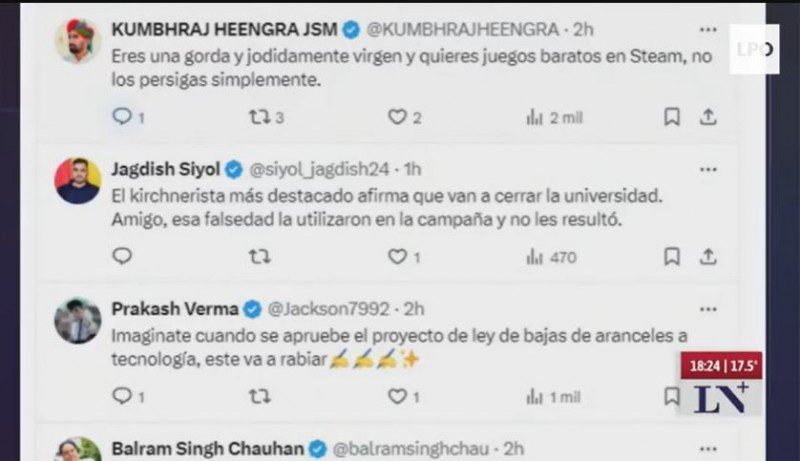Open more options on Jagdish Siyol's tweet
800x461 pixels.
coord(708,170)
